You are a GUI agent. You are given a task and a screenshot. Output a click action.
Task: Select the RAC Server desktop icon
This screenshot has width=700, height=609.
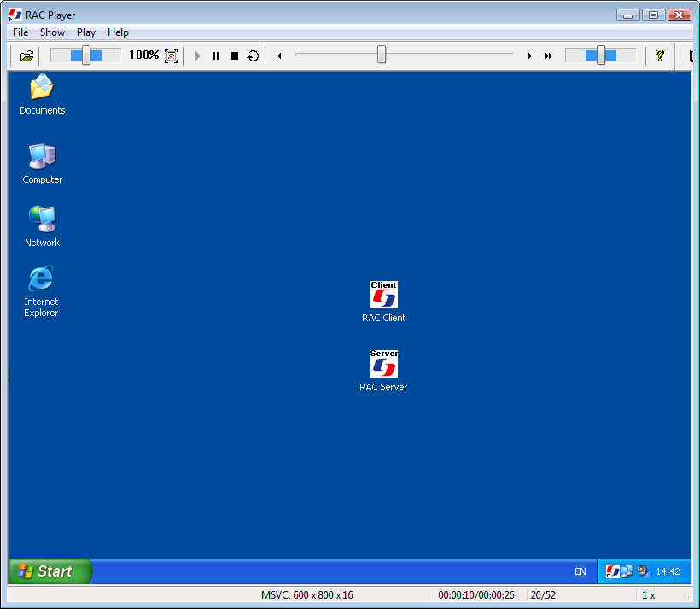(x=383, y=371)
